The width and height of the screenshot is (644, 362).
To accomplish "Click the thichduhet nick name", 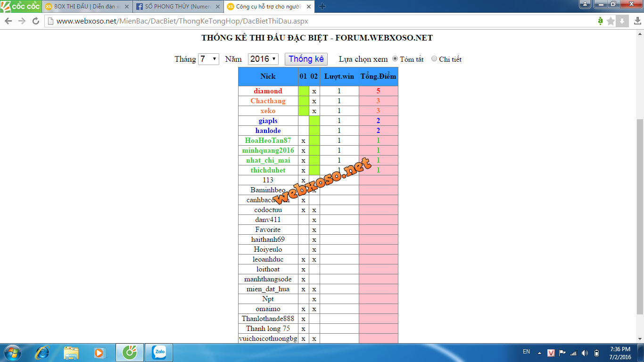I will pyautogui.click(x=268, y=170).
